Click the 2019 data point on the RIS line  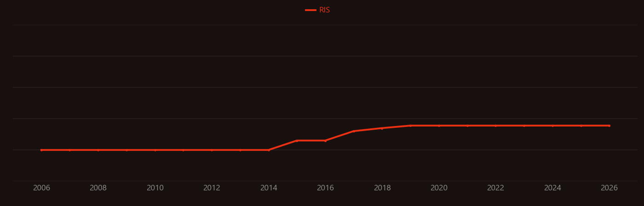tap(410, 126)
